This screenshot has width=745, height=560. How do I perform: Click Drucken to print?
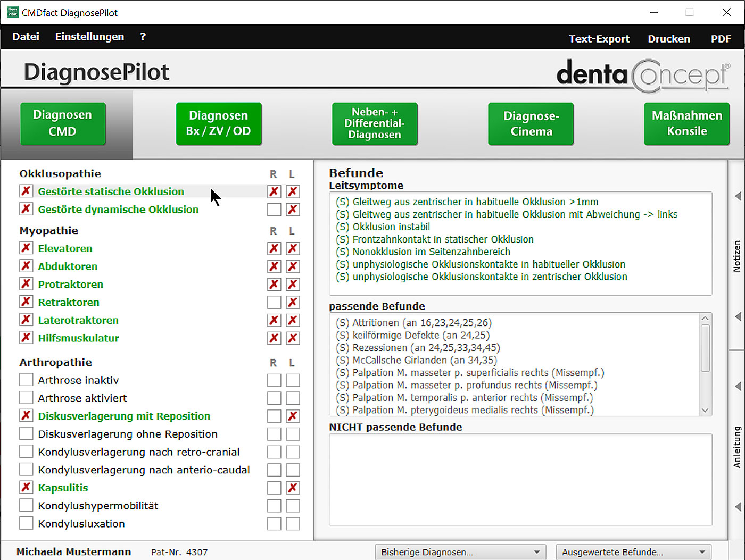click(x=669, y=39)
